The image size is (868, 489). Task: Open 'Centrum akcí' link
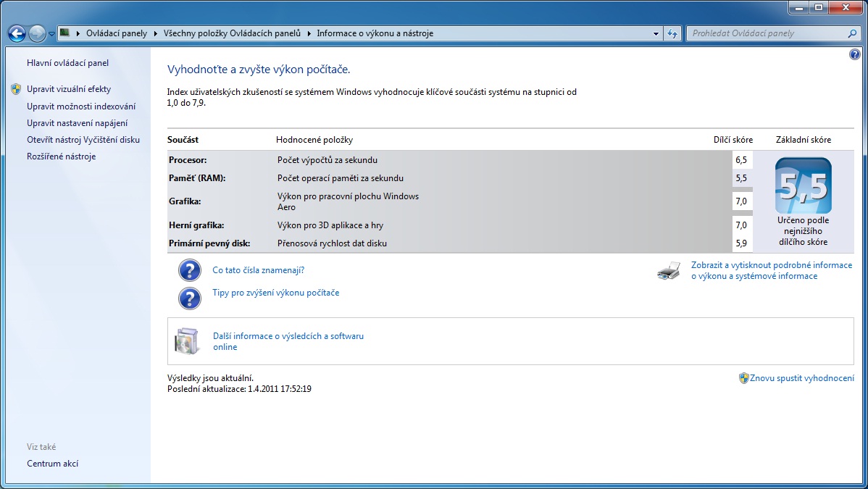[52, 464]
